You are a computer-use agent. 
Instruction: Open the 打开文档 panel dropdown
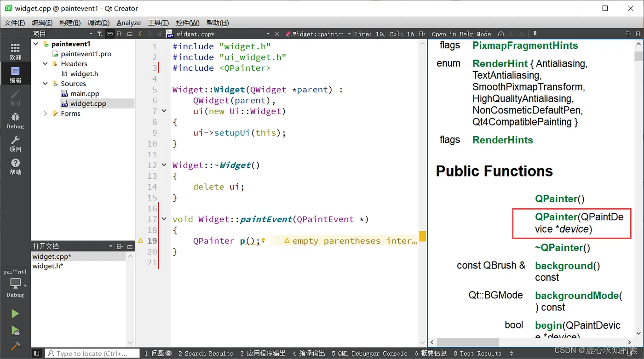pyautogui.click(x=111, y=246)
